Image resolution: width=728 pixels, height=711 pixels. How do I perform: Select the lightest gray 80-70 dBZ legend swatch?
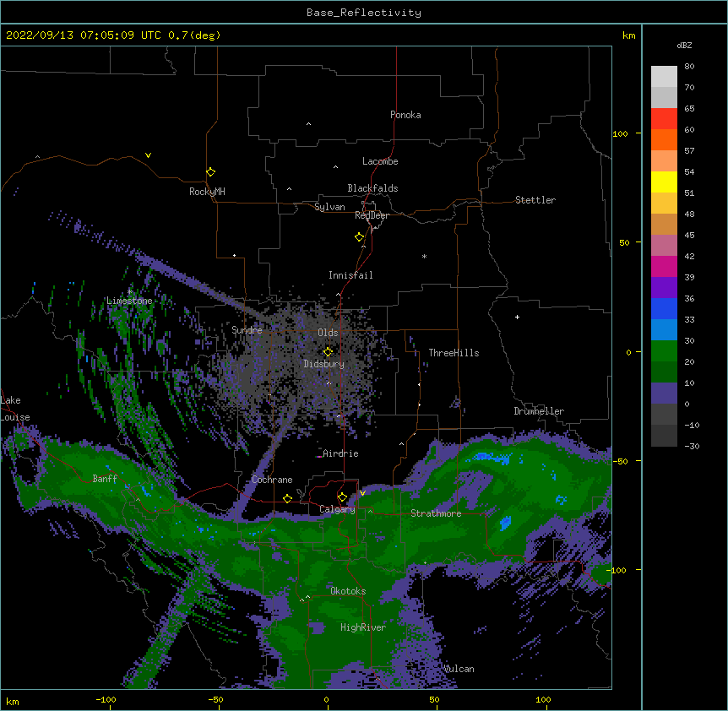[664, 77]
